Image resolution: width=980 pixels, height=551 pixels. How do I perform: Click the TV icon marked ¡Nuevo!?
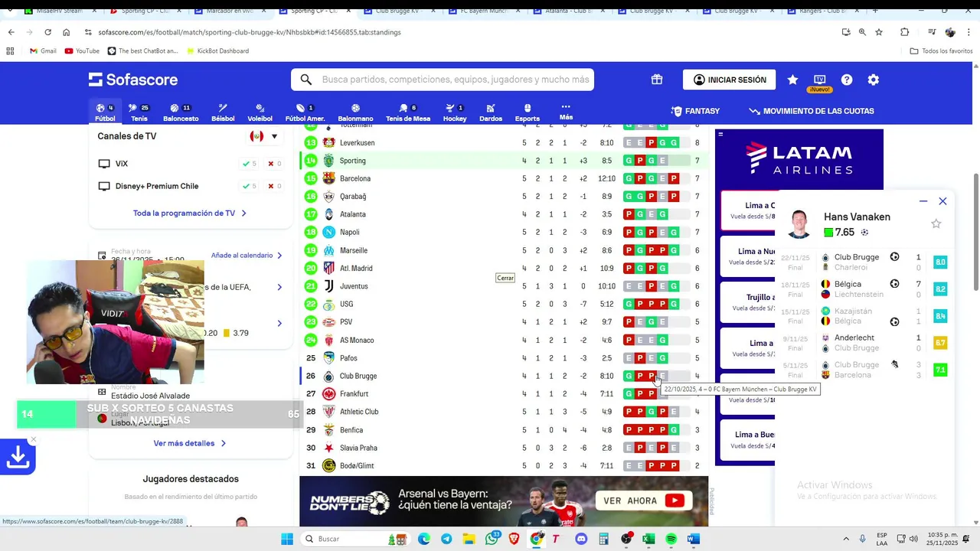[819, 81]
